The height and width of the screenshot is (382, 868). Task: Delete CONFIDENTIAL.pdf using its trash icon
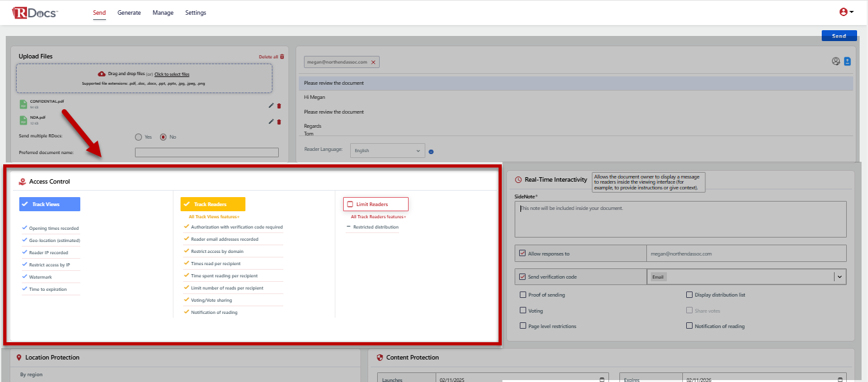279,106
